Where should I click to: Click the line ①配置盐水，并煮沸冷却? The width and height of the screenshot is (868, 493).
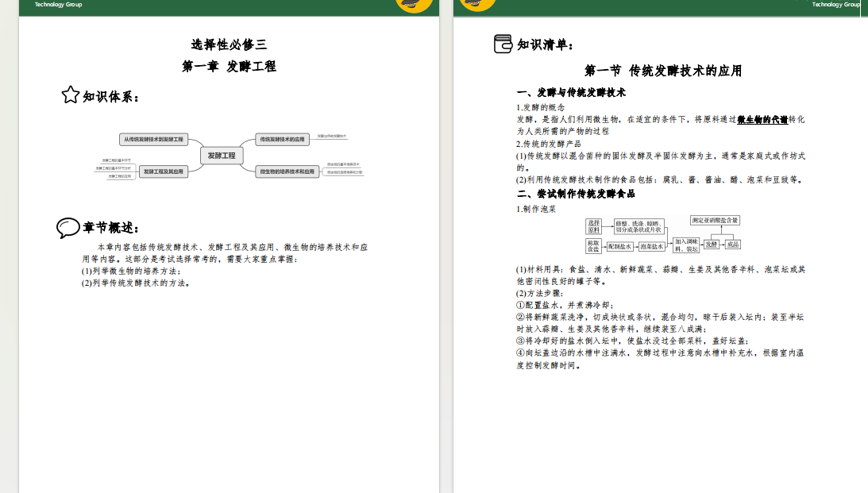tap(565, 306)
